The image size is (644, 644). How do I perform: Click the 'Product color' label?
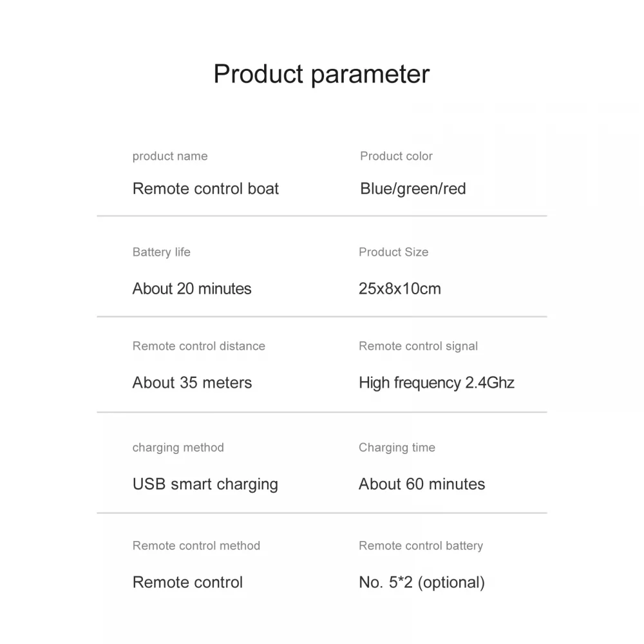coord(396,156)
